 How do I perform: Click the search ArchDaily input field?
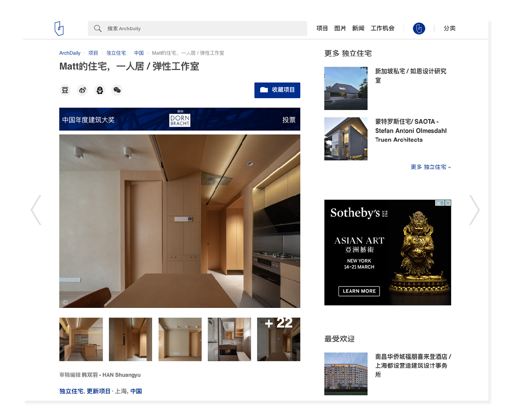tap(202, 29)
